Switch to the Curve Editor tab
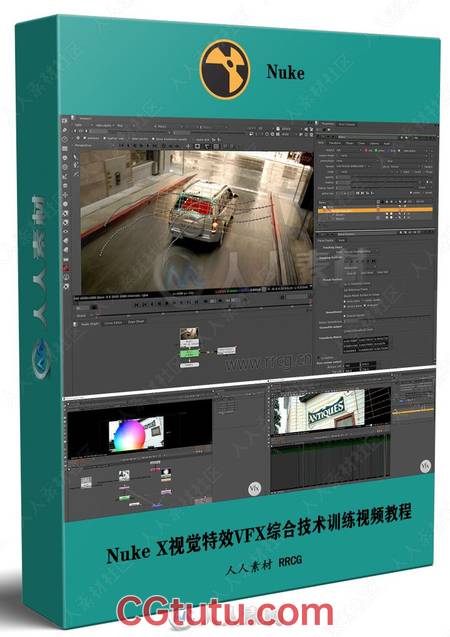Image resolution: width=450 pixels, height=637 pixels. [113, 323]
